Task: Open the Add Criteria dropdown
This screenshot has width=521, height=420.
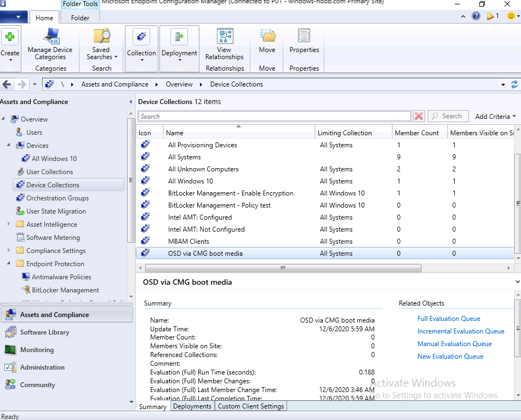Action: 495,116
